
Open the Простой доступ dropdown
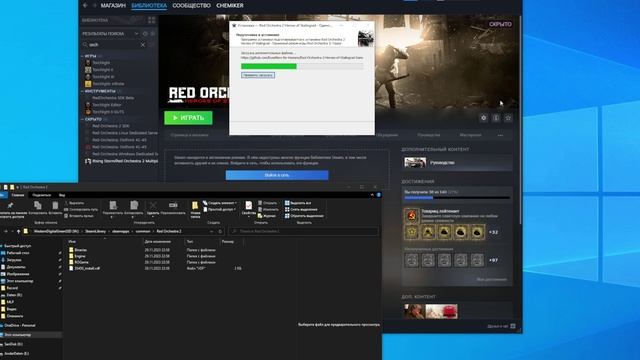220,209
